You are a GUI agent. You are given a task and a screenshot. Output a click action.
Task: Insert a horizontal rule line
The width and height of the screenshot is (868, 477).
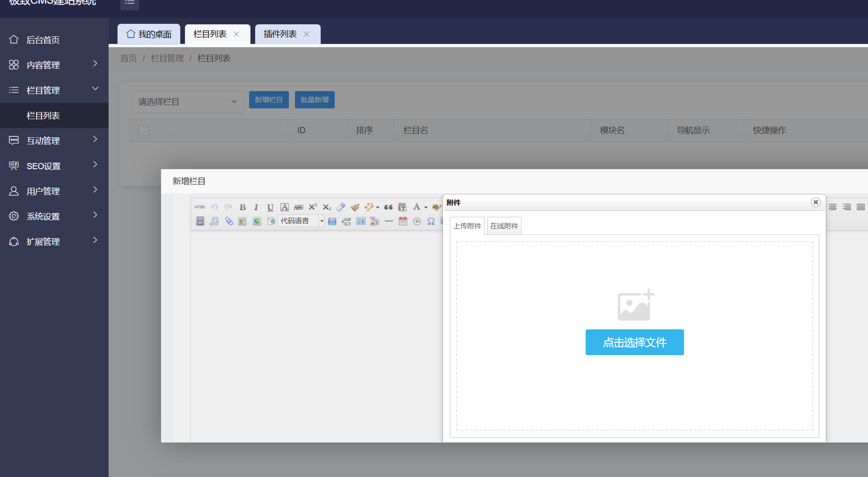pyautogui.click(x=389, y=222)
